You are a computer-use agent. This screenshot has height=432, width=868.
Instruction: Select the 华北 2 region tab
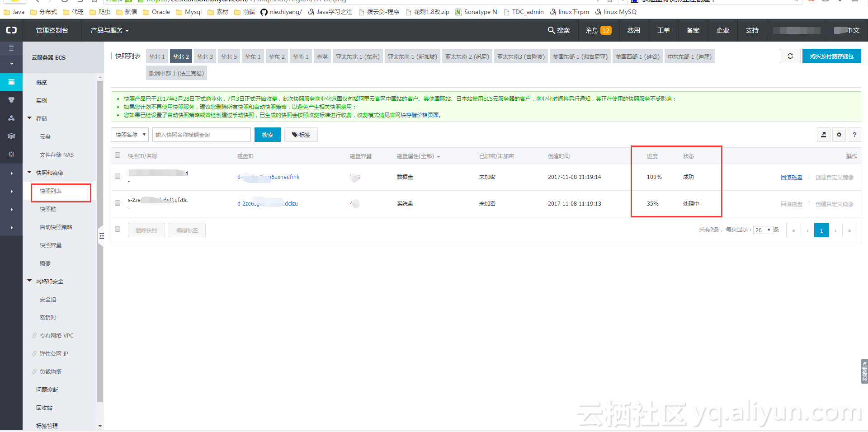(181, 56)
